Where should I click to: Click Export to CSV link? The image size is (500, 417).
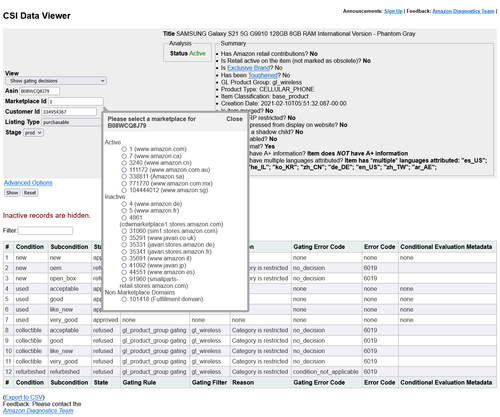pos(24,397)
